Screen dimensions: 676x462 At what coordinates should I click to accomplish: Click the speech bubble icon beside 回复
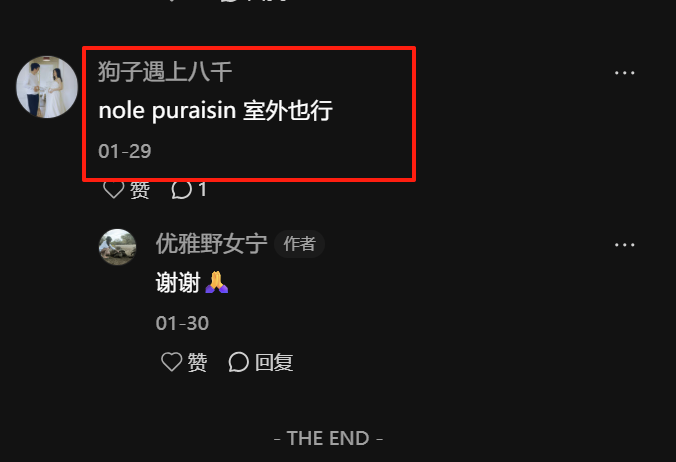pyautogui.click(x=238, y=362)
